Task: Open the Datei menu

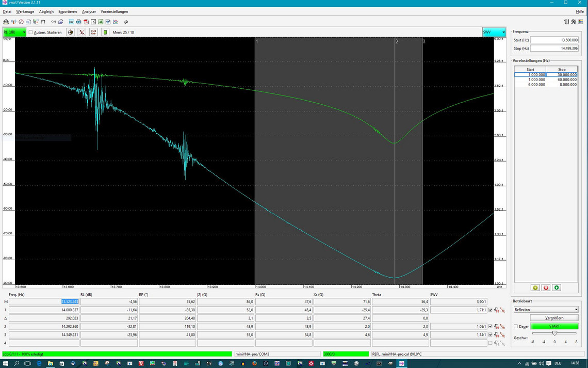Action: 7,12
